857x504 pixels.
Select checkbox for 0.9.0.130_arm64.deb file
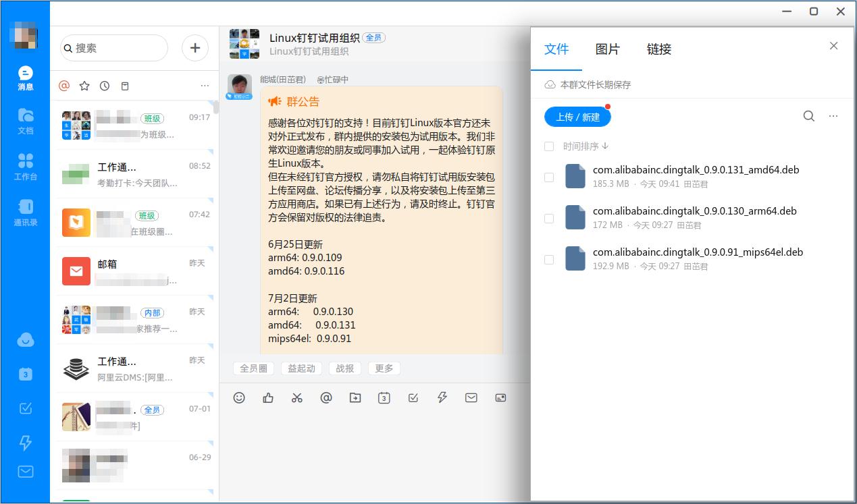[549, 218]
